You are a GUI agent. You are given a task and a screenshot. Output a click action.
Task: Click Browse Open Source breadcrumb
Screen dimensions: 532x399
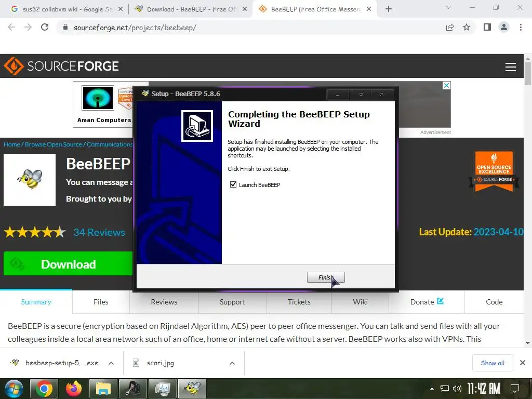[x=54, y=144]
